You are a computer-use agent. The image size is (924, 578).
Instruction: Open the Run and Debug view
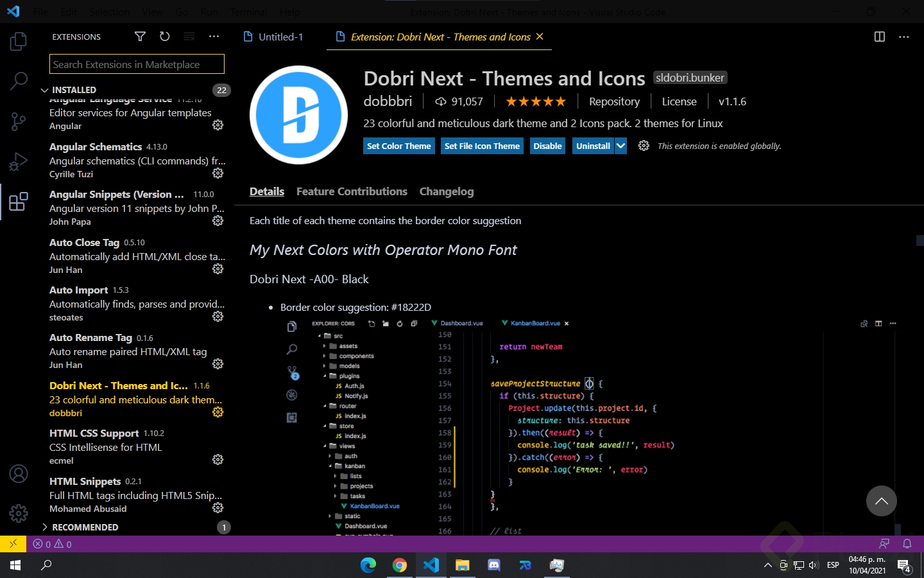[x=18, y=161]
